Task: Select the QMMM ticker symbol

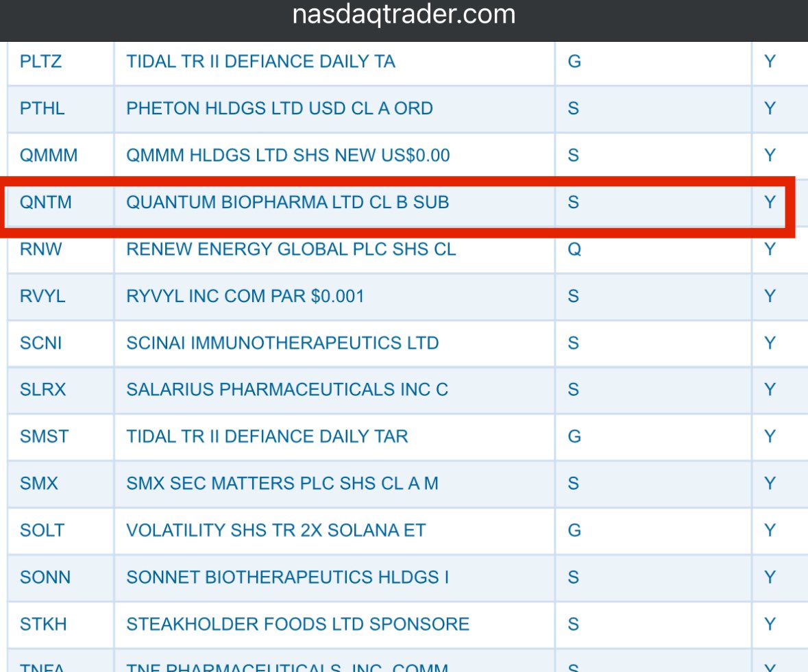Action: click(49, 155)
